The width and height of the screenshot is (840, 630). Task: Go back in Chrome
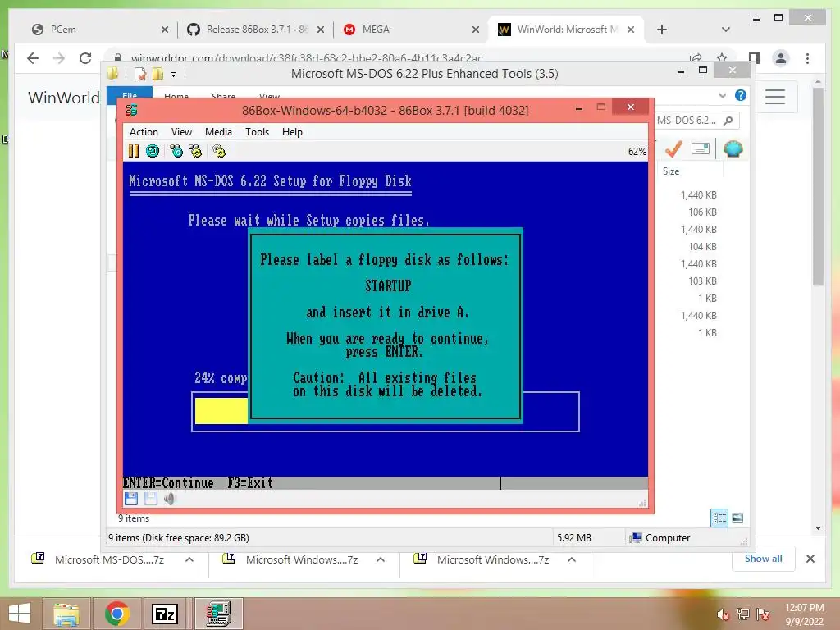pos(33,58)
